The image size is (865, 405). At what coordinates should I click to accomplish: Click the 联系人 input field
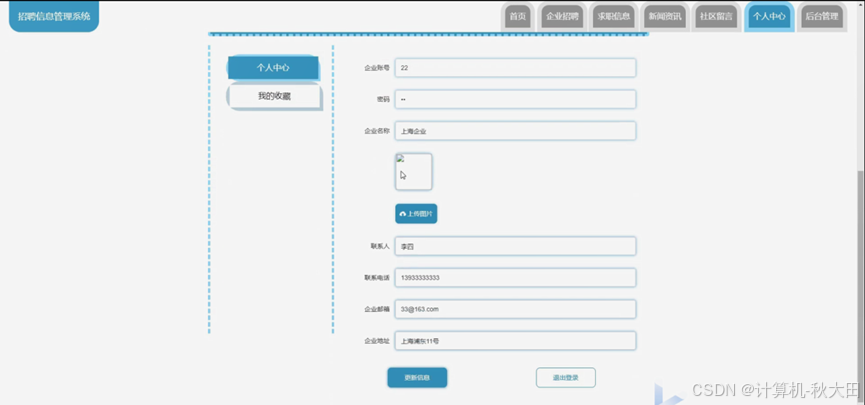click(x=515, y=246)
